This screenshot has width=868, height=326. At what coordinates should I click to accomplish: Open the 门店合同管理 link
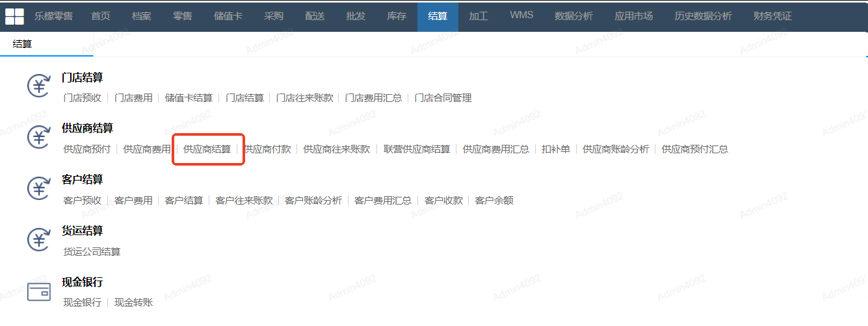[443, 98]
